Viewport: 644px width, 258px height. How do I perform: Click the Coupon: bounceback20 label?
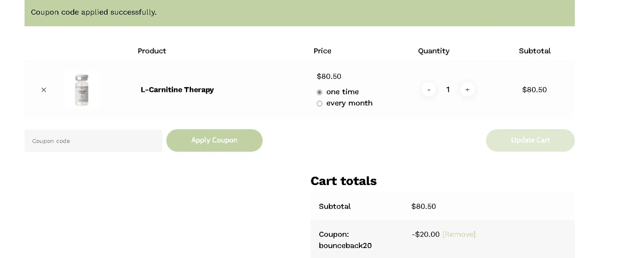(x=345, y=240)
